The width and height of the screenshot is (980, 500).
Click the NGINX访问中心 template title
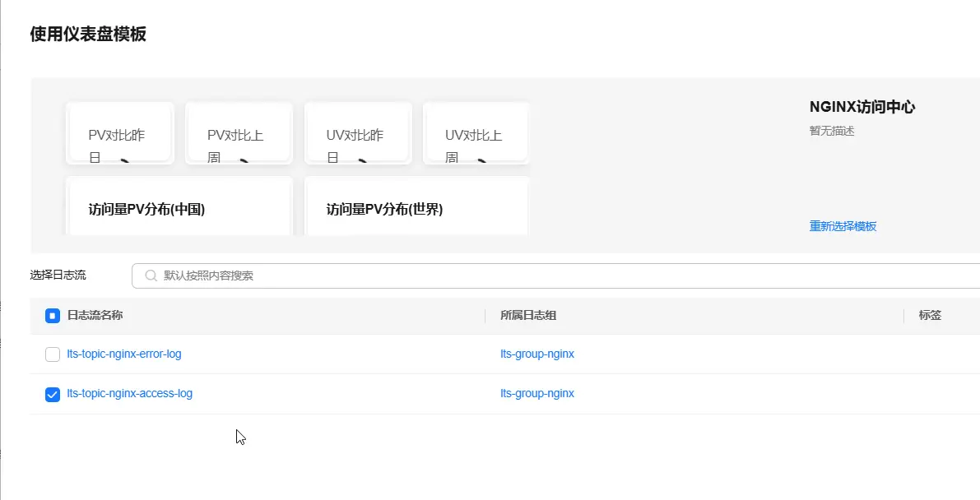[862, 107]
